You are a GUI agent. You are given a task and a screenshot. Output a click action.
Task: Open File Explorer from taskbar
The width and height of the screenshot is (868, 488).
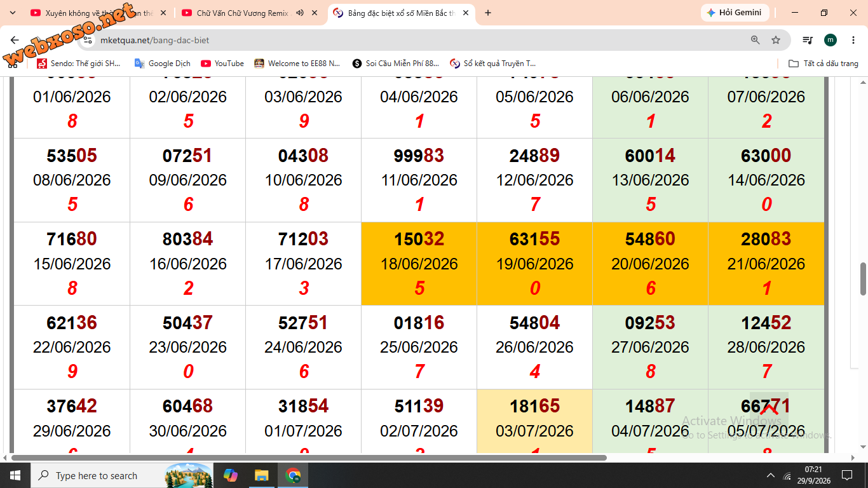262,475
